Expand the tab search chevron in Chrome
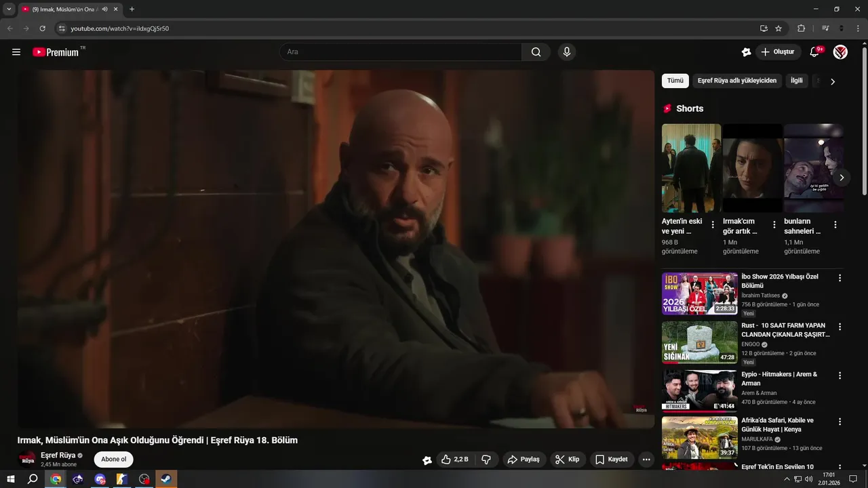The image size is (868, 488). click(9, 9)
